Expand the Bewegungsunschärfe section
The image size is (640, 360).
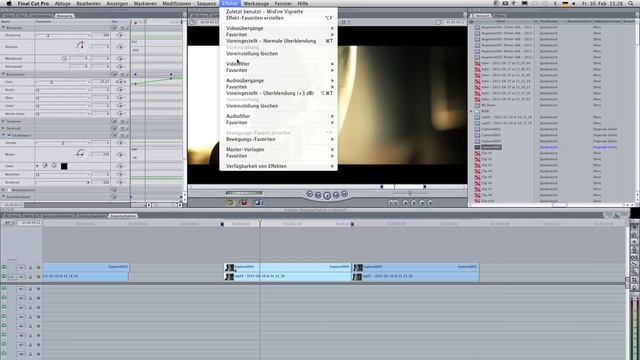(4, 190)
